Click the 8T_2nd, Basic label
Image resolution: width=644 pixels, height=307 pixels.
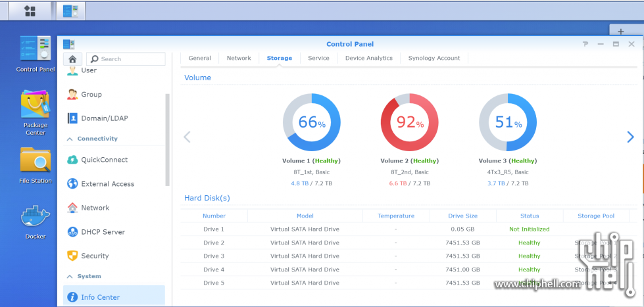(x=409, y=172)
